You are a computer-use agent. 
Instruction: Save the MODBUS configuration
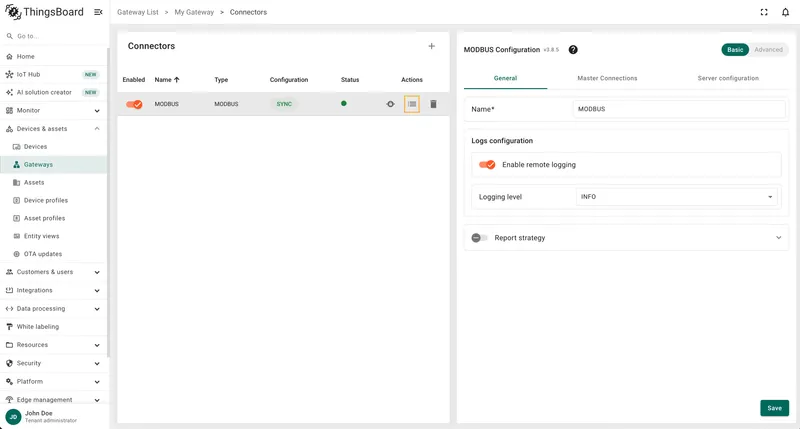(x=774, y=408)
